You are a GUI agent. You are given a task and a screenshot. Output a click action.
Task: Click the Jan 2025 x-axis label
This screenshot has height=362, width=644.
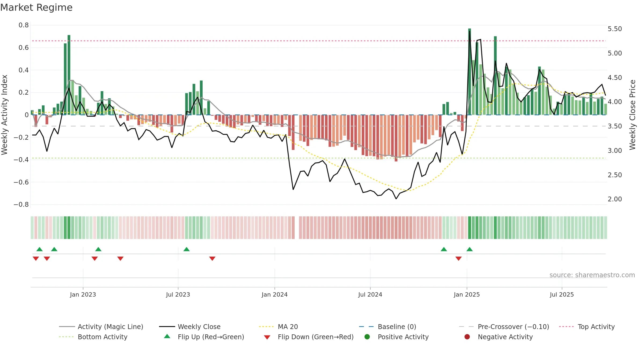pyautogui.click(x=467, y=294)
